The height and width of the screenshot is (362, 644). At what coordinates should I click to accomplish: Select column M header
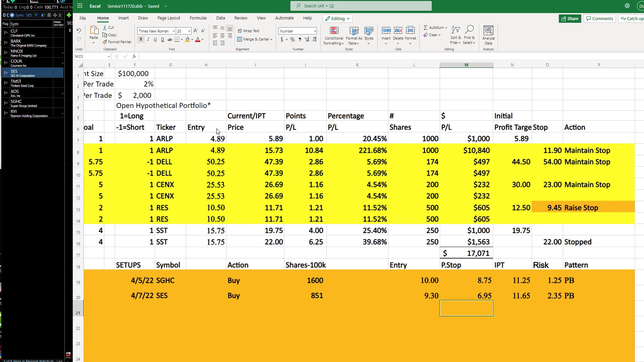coord(466,65)
